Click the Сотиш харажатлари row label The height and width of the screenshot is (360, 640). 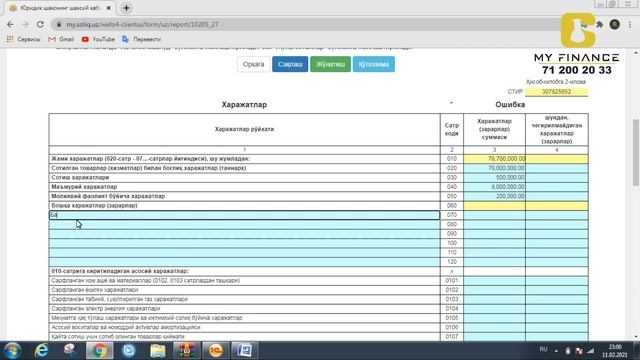tap(80, 178)
